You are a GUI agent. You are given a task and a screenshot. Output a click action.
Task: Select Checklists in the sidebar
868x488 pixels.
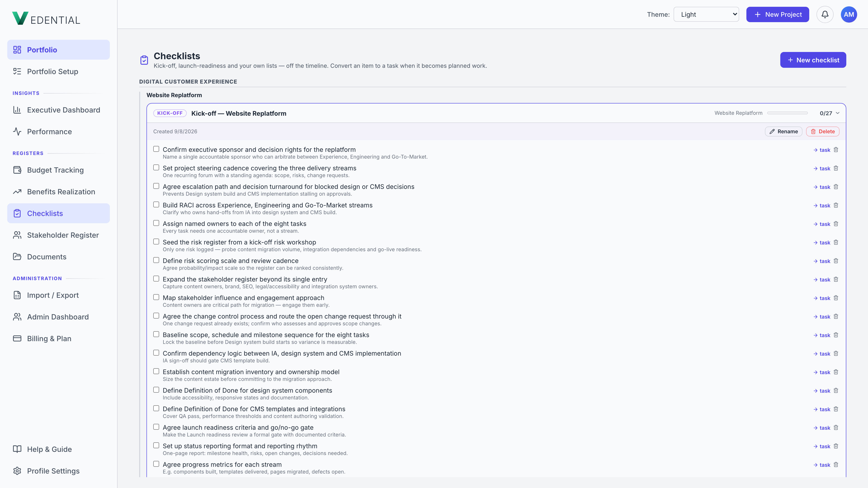coord(59,213)
